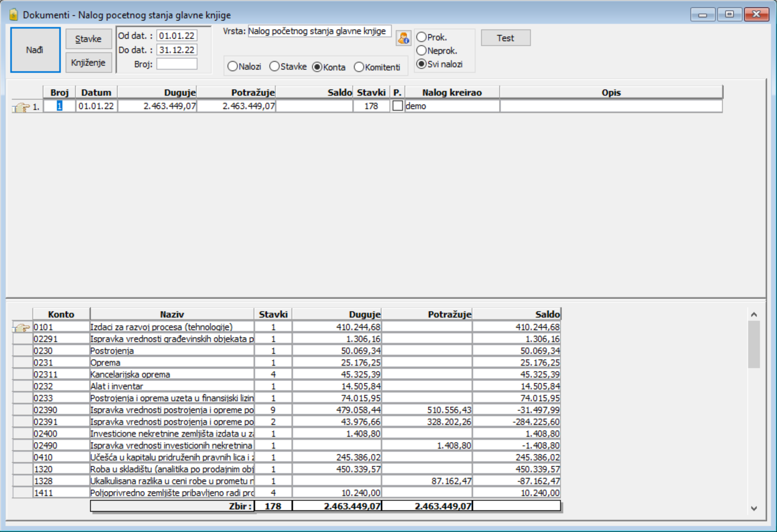Select the Nalozi radio button
The width and height of the screenshot is (777, 532).
[x=232, y=67]
